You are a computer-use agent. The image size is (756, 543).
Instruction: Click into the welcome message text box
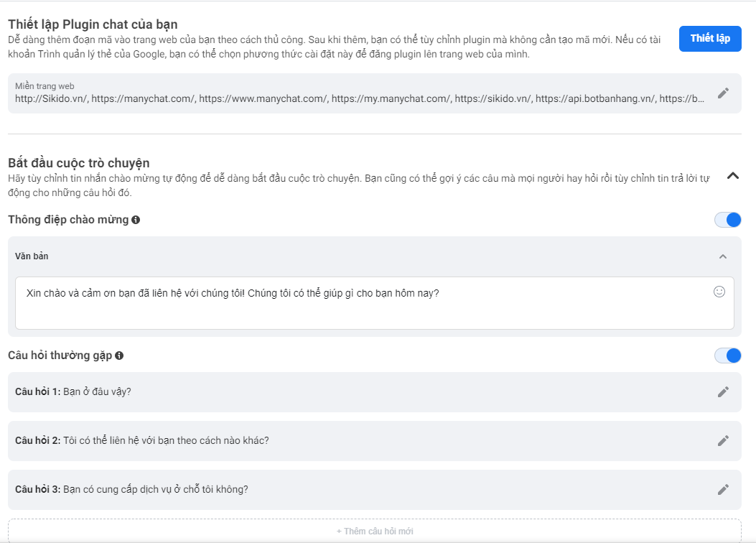click(x=375, y=303)
